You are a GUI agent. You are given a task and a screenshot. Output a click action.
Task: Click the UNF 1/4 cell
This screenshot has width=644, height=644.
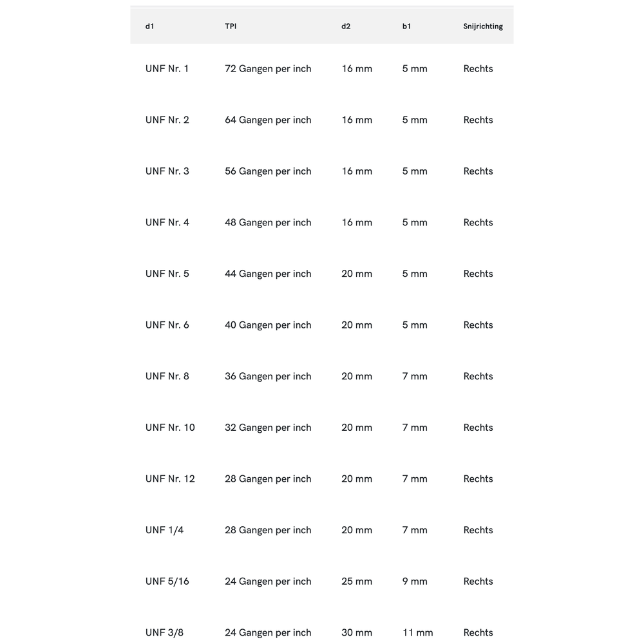pos(165,530)
